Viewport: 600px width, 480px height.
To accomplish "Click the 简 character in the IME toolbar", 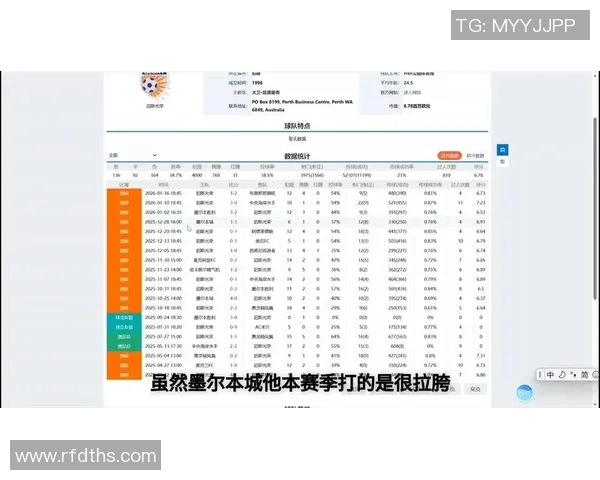I will pos(584,375).
